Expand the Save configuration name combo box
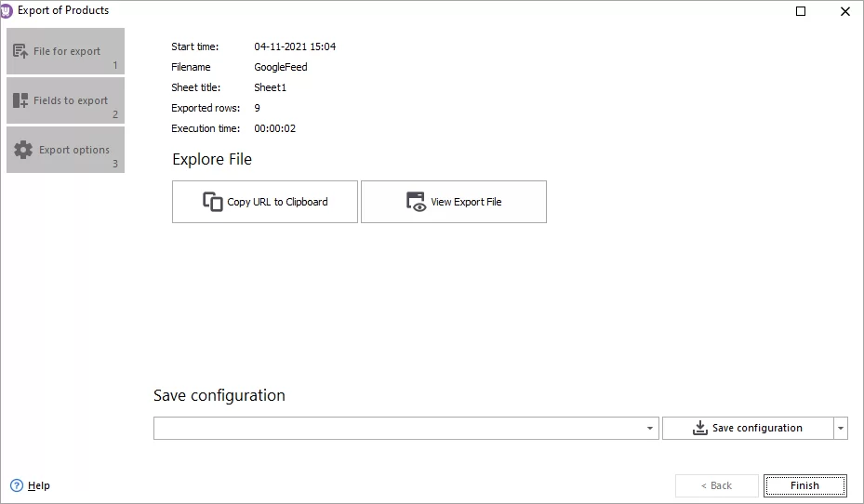 (650, 429)
